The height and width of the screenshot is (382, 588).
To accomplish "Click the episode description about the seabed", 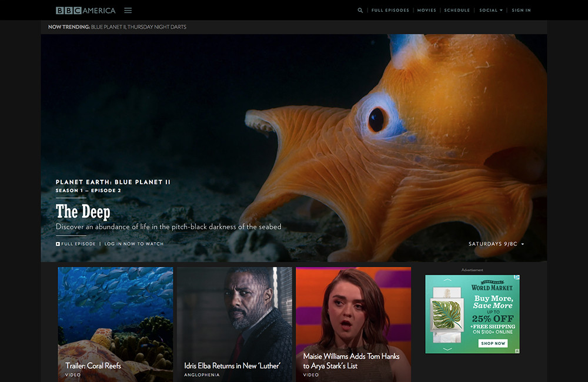I will tap(168, 227).
